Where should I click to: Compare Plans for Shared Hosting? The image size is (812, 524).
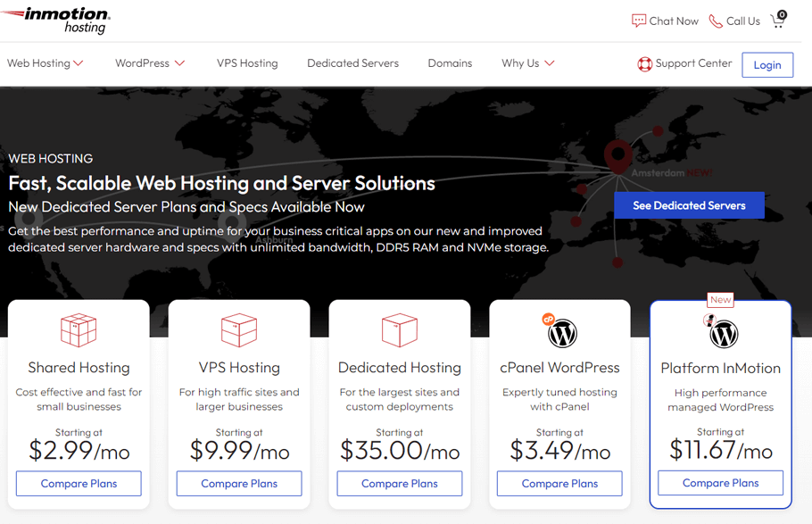79,483
